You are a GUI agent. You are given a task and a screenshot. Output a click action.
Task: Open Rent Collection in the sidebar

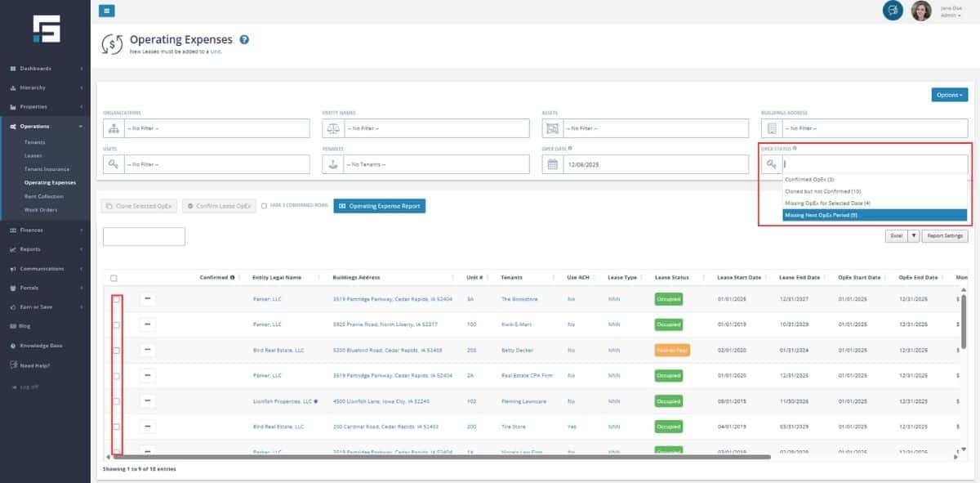tap(43, 196)
